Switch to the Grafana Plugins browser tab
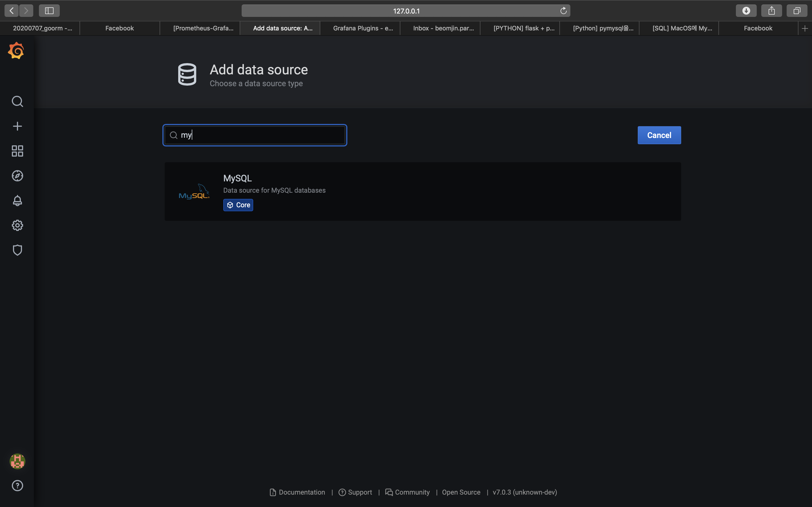The width and height of the screenshot is (812, 507). [x=363, y=28]
